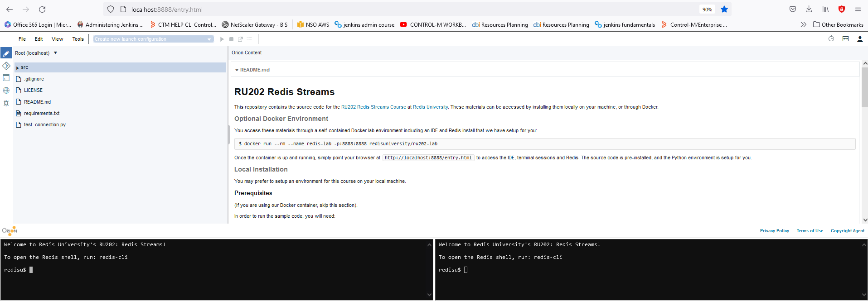
Task: Open the launch configuration dropdown
Action: click(x=153, y=39)
